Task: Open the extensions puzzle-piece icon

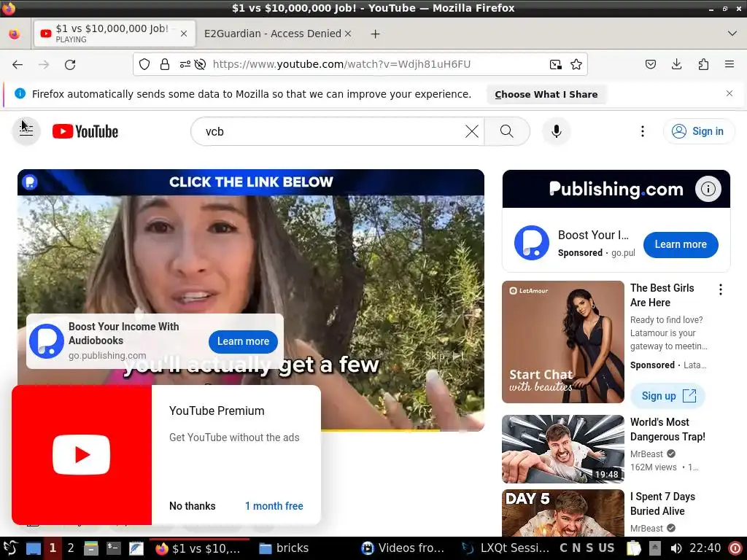Action: tap(703, 64)
